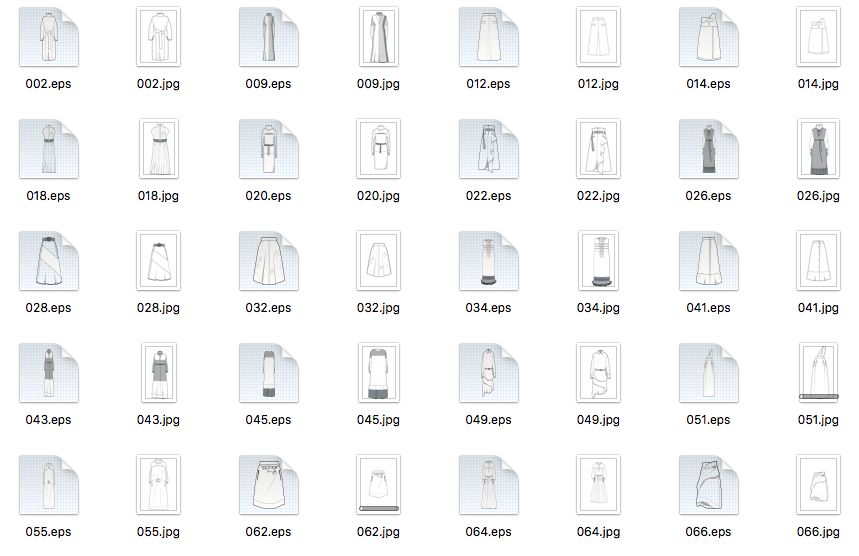Click the 020.eps file icon
Screen dimensions: 859x556
(269, 149)
